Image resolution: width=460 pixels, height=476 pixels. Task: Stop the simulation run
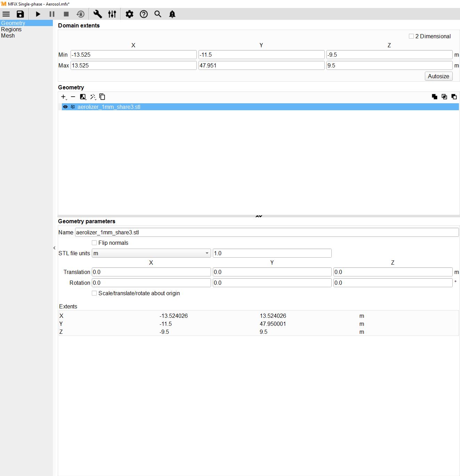pos(66,14)
